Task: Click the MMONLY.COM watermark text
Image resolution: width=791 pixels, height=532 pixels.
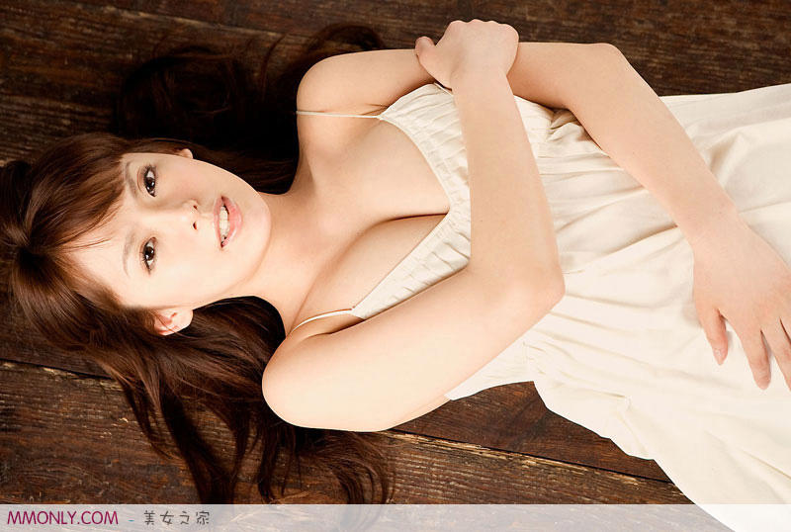Action: pos(62,517)
